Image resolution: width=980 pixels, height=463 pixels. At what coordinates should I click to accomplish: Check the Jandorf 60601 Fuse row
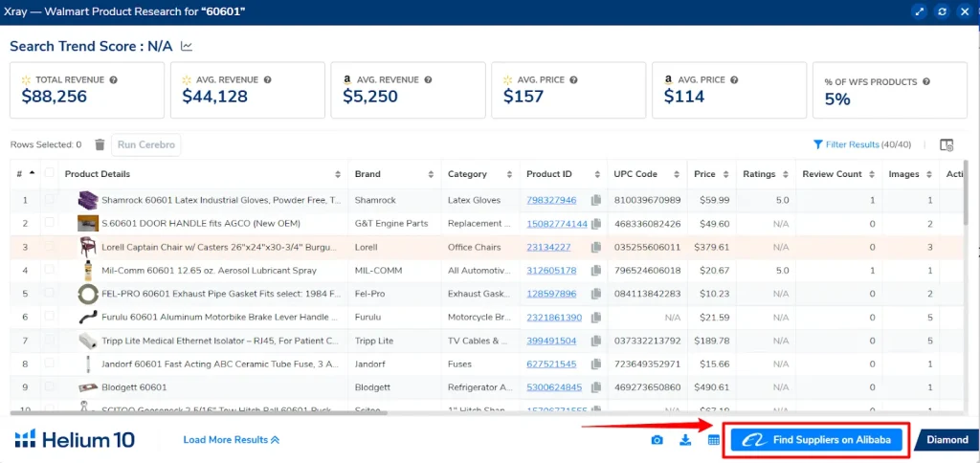coord(50,363)
